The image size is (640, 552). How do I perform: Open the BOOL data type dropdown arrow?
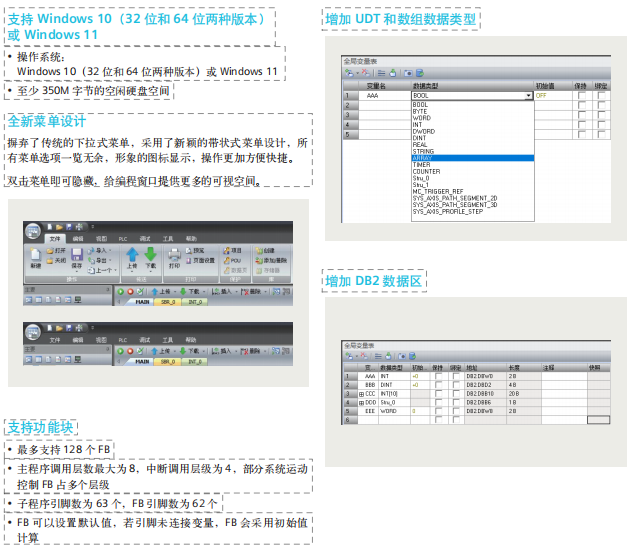coord(528,96)
